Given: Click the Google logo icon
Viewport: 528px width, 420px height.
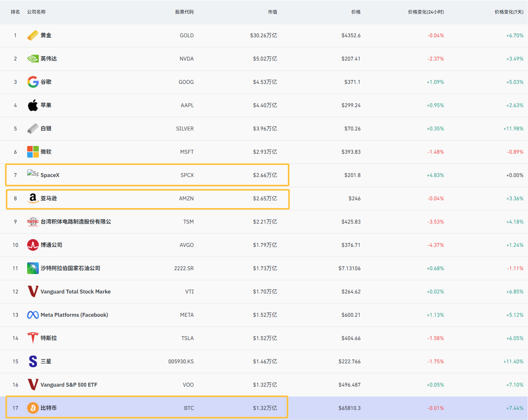Looking at the screenshot, I should tap(33, 82).
